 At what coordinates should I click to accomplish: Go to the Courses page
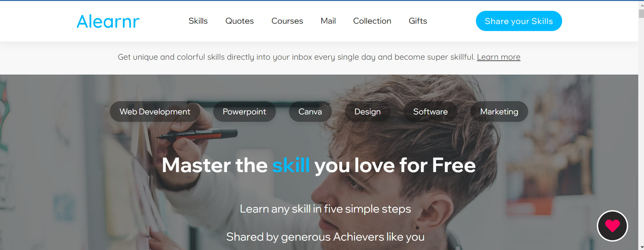pyautogui.click(x=287, y=21)
